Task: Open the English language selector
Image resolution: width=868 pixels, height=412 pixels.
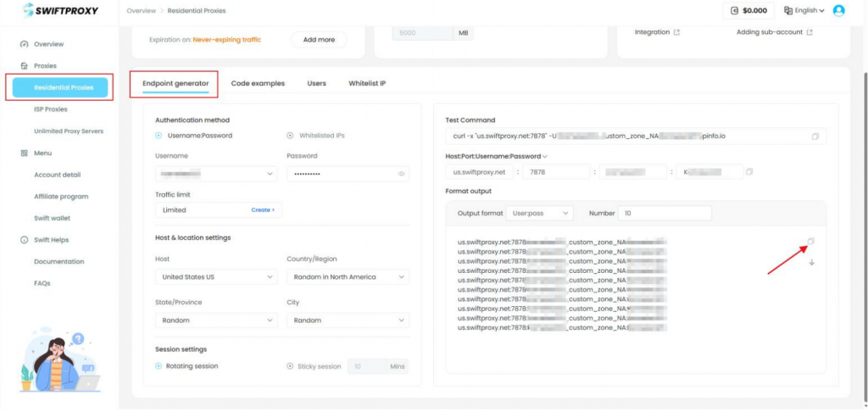Action: pyautogui.click(x=804, y=10)
